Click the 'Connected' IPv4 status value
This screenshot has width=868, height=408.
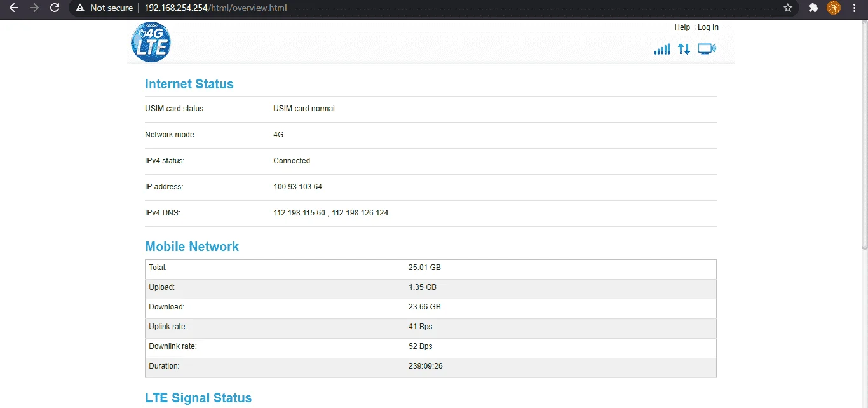(292, 161)
